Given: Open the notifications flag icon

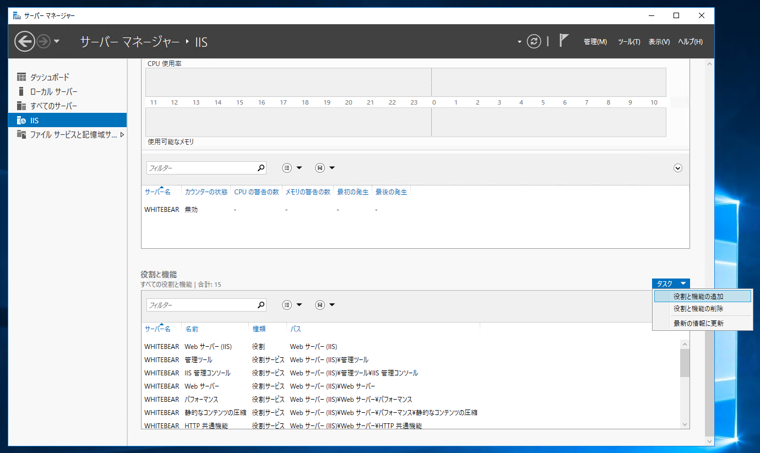Looking at the screenshot, I should tap(563, 41).
